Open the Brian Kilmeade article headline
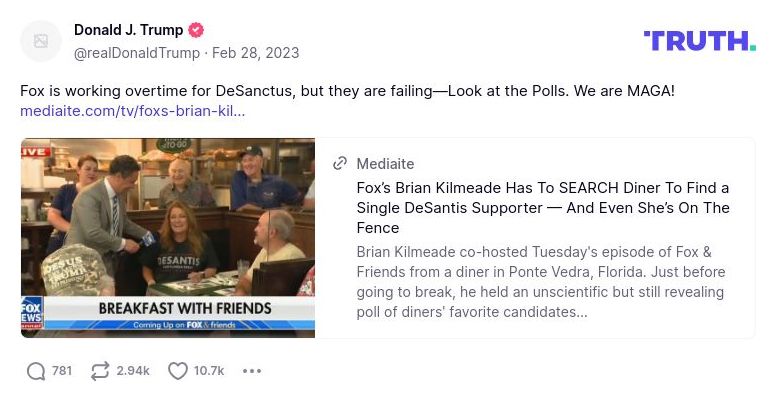Image resolution: width=777 pixels, height=402 pixels. pyautogui.click(x=543, y=208)
